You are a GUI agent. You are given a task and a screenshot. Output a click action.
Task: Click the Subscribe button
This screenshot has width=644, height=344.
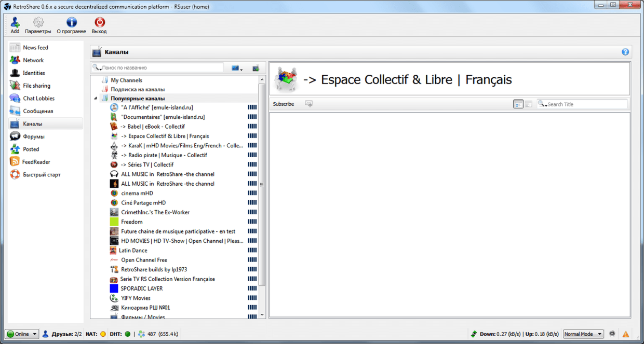pyautogui.click(x=284, y=104)
